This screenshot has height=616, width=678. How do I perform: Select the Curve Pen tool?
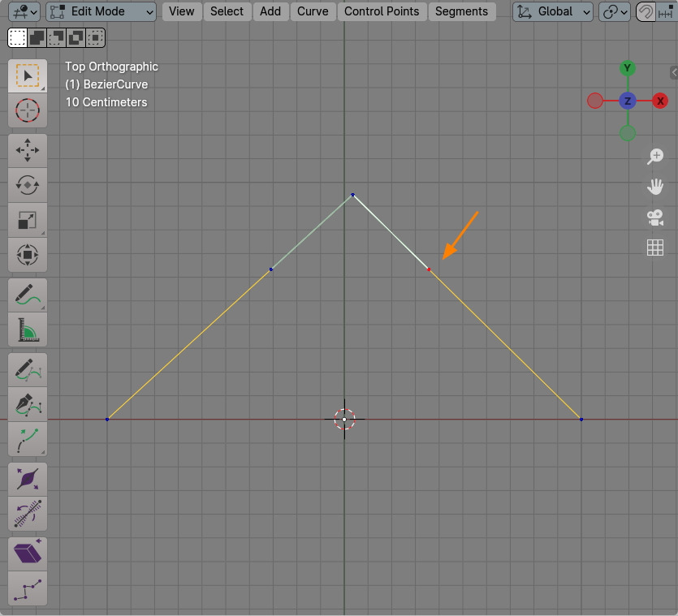28,405
